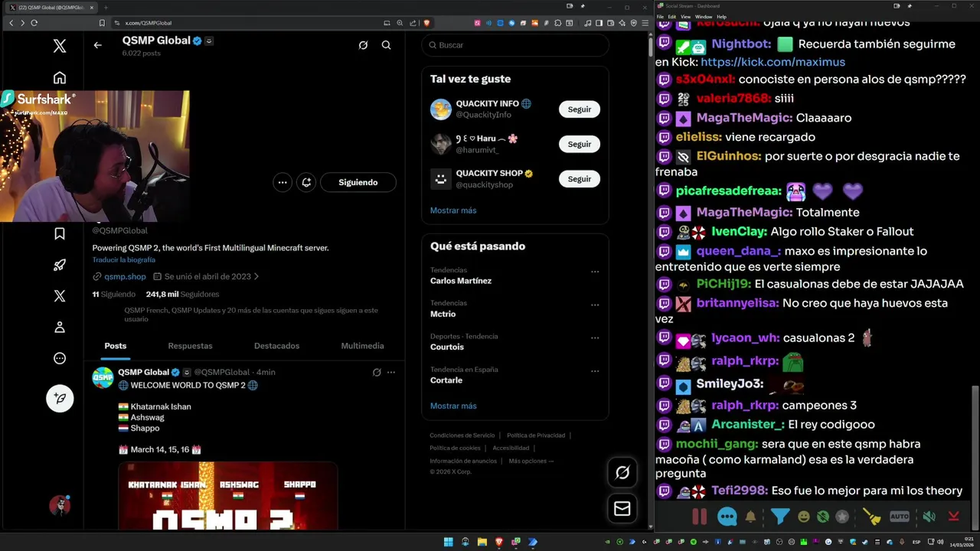The width and height of the screenshot is (980, 551).
Task: Go to X home via the house icon
Action: [60, 78]
